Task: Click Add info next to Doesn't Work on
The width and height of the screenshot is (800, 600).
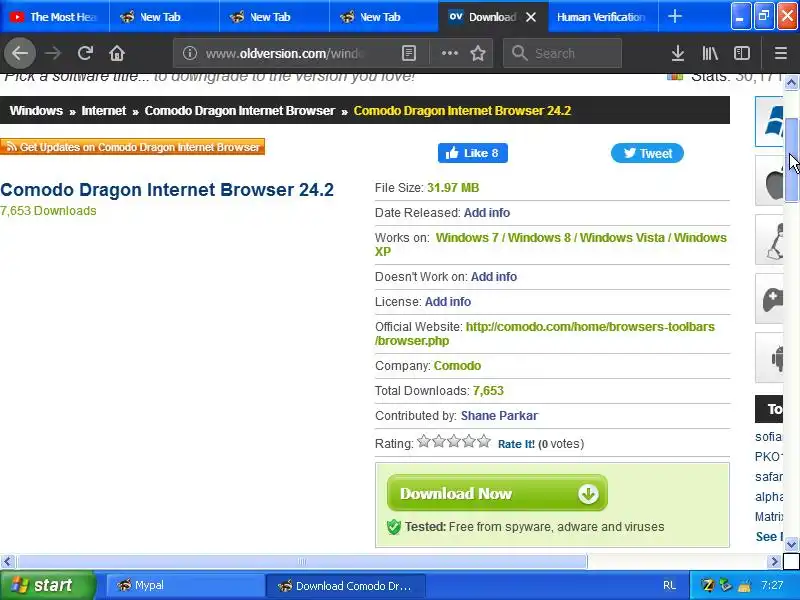Action: 493,277
